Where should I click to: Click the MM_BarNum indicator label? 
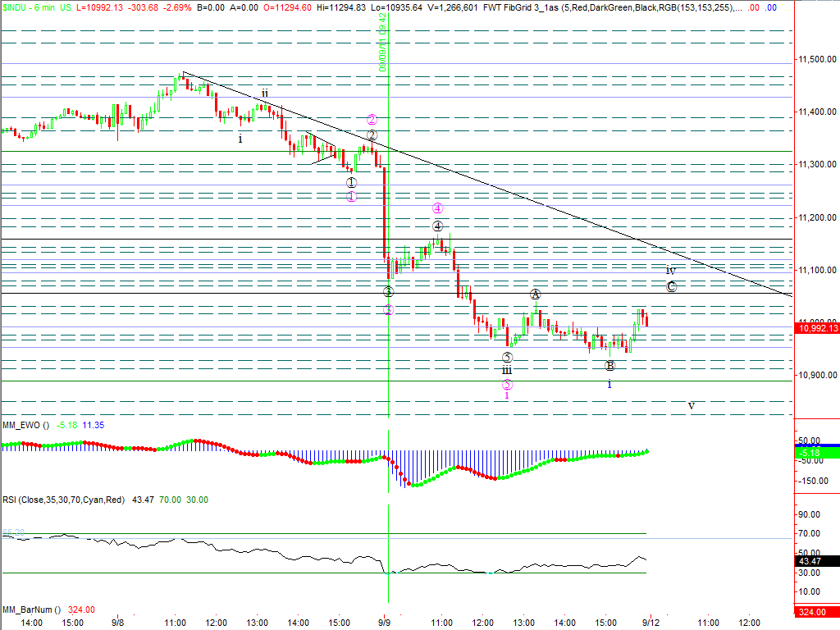coord(29,609)
